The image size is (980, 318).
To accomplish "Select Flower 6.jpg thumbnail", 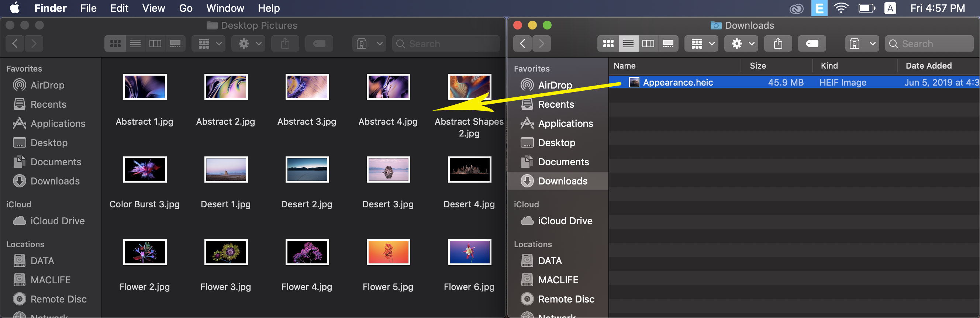I will point(469,252).
